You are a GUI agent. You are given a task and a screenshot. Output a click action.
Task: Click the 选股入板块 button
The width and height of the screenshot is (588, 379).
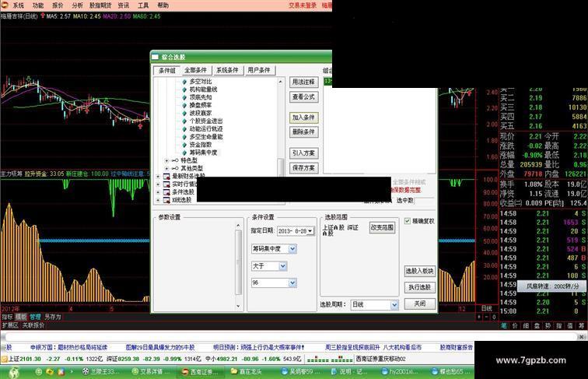(420, 271)
